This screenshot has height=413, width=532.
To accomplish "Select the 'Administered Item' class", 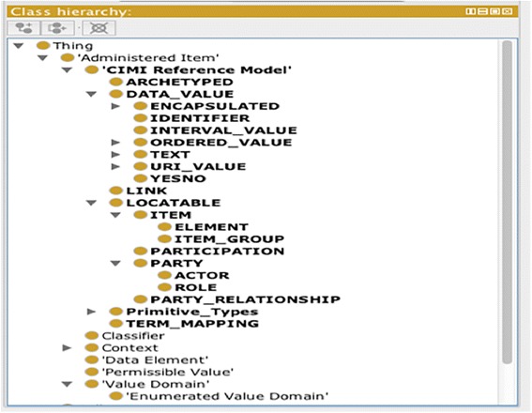I will [148, 57].
